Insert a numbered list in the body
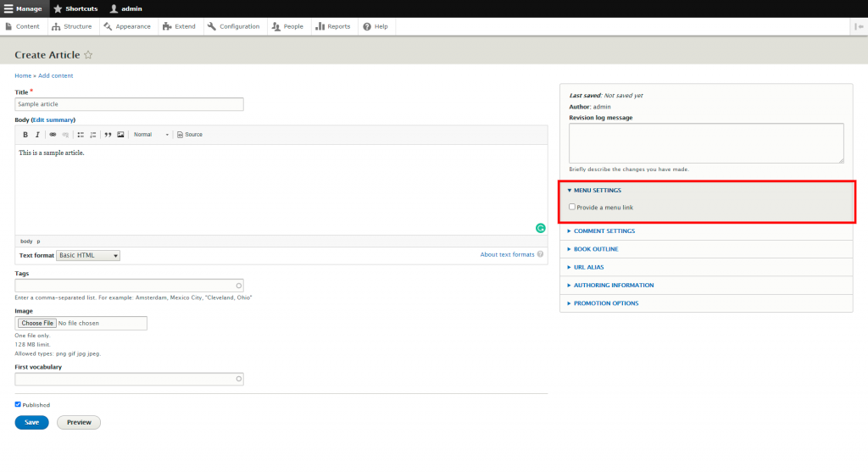 tap(93, 135)
